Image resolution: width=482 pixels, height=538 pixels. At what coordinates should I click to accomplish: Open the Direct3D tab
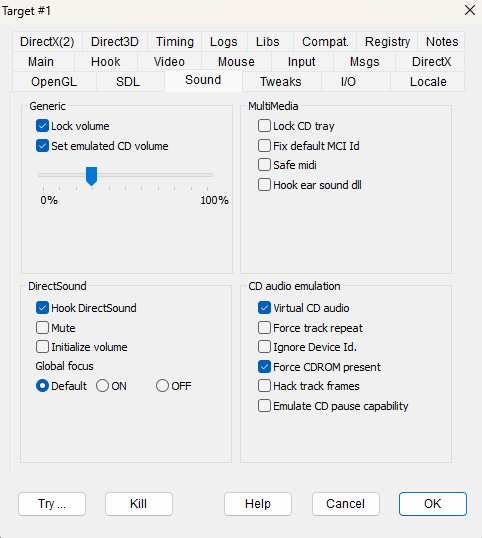[115, 42]
